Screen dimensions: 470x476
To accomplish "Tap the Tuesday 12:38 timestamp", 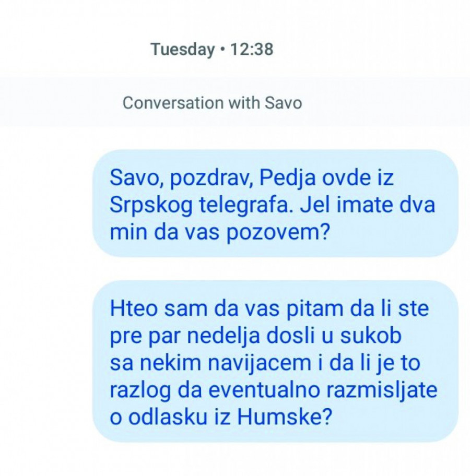I will [212, 50].
